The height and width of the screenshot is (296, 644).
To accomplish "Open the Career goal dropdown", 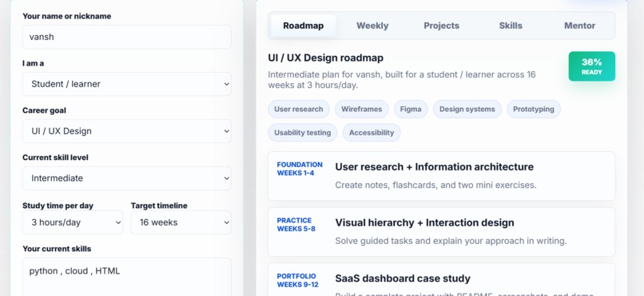I will pyautogui.click(x=127, y=131).
